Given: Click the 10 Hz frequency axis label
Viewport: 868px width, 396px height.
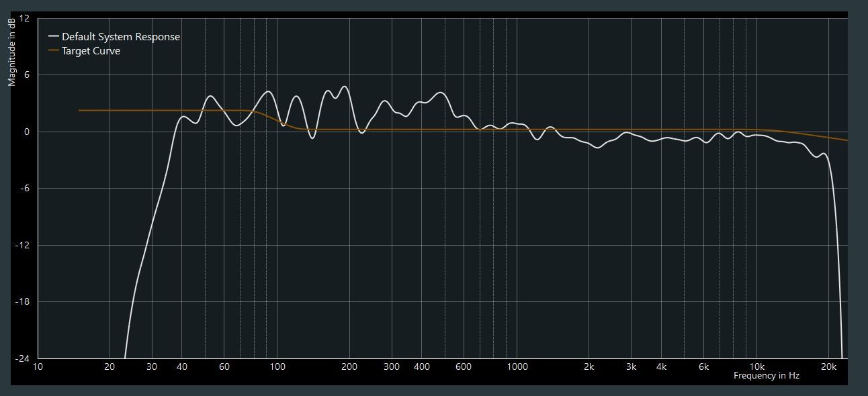Looking at the screenshot, I should [38, 367].
